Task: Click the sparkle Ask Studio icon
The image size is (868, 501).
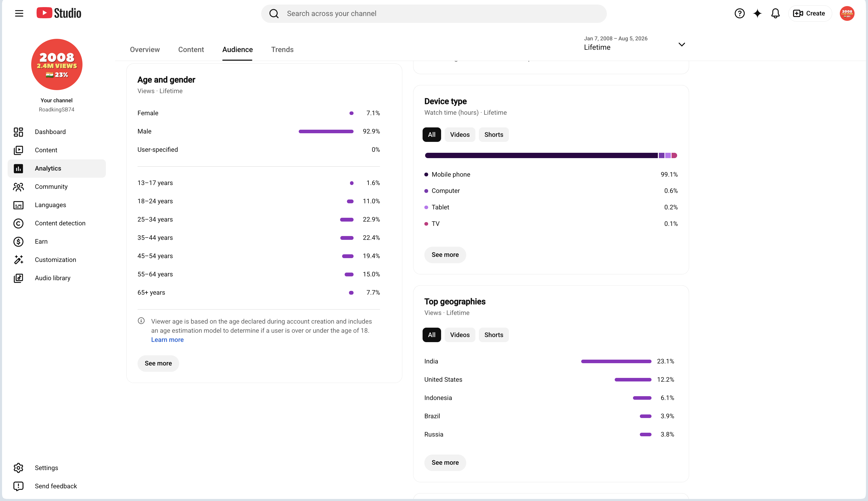Action: click(757, 13)
